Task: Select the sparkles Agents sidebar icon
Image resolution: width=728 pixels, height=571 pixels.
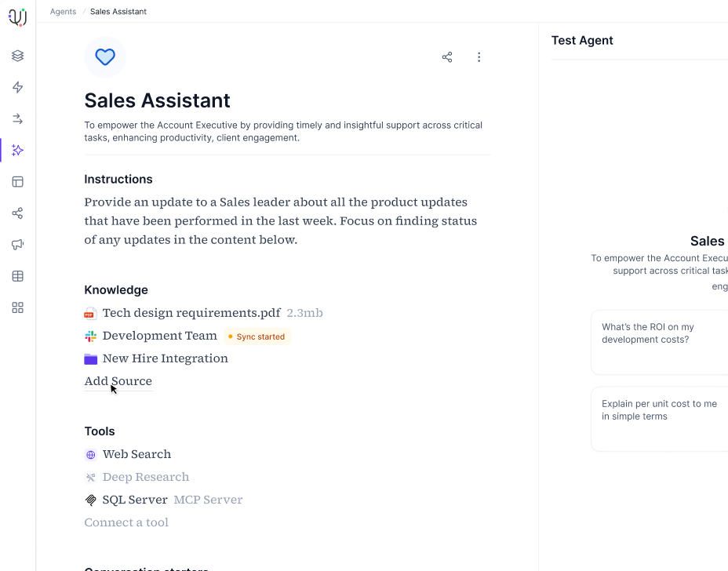Action: (x=17, y=150)
